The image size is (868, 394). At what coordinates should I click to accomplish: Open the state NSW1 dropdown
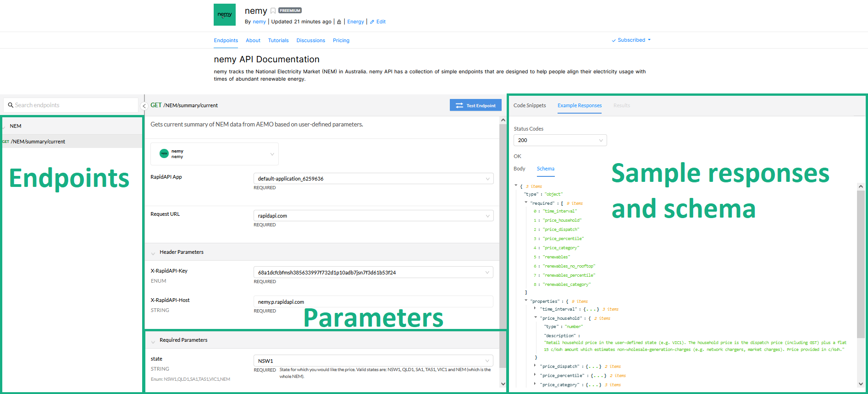click(374, 361)
